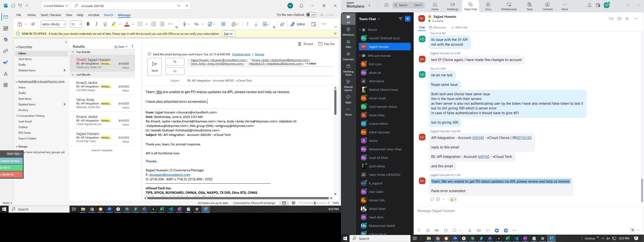Click Bold in Outlook ribbon
Viewport: 644px width, 242px height.
[x=88, y=24]
